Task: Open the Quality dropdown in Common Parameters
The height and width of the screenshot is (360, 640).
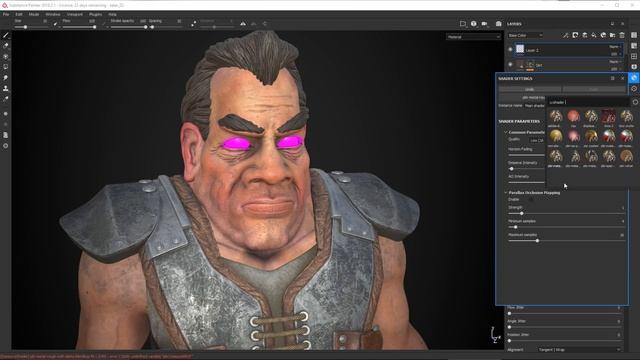Action: pyautogui.click(x=536, y=140)
